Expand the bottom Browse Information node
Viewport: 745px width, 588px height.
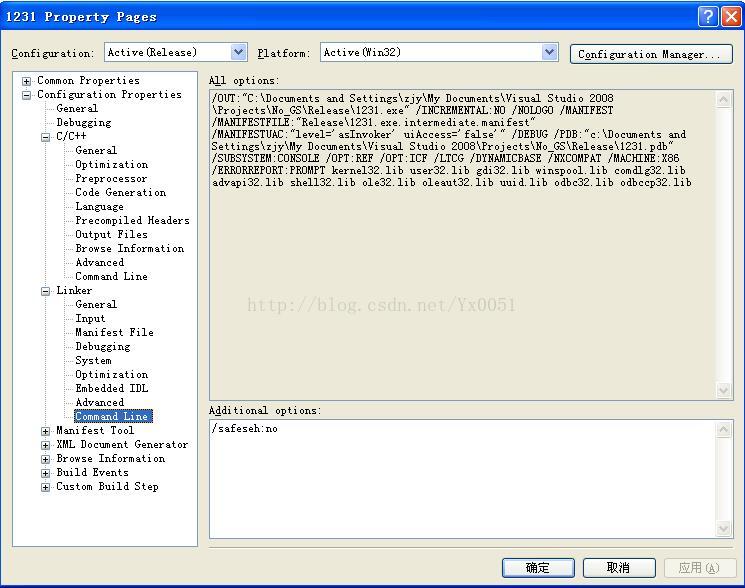pyautogui.click(x=46, y=459)
